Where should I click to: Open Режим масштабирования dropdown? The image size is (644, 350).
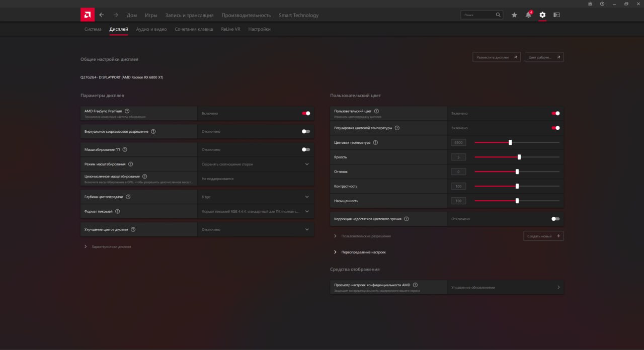point(256,164)
